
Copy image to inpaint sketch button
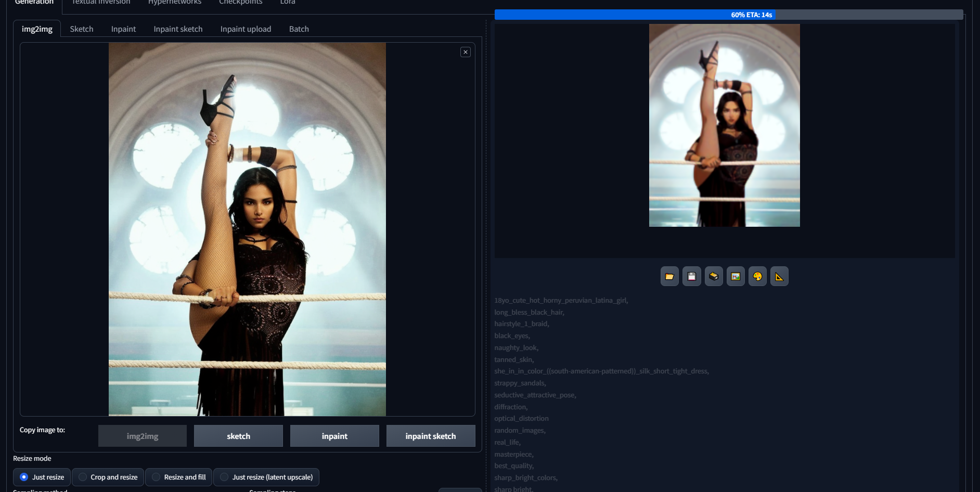[x=431, y=436]
